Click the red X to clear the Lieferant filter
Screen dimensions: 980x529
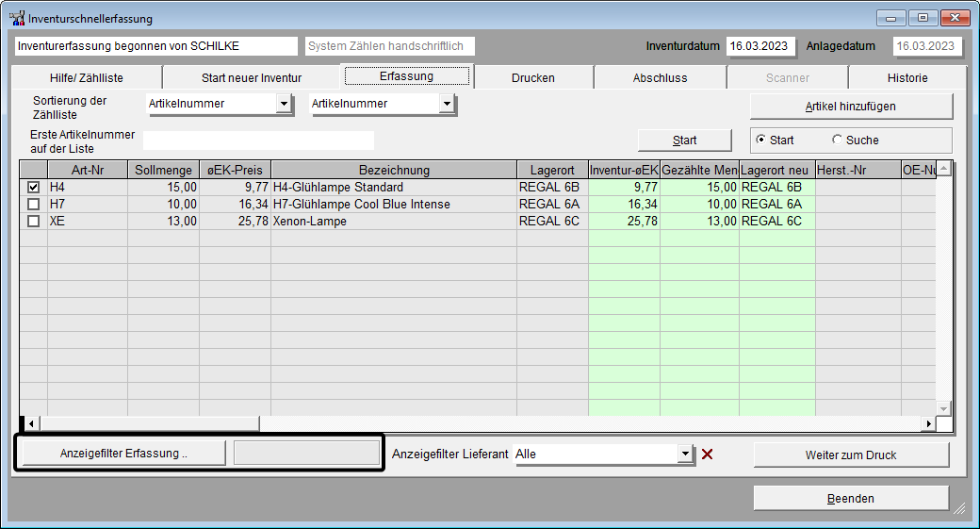[x=707, y=455]
